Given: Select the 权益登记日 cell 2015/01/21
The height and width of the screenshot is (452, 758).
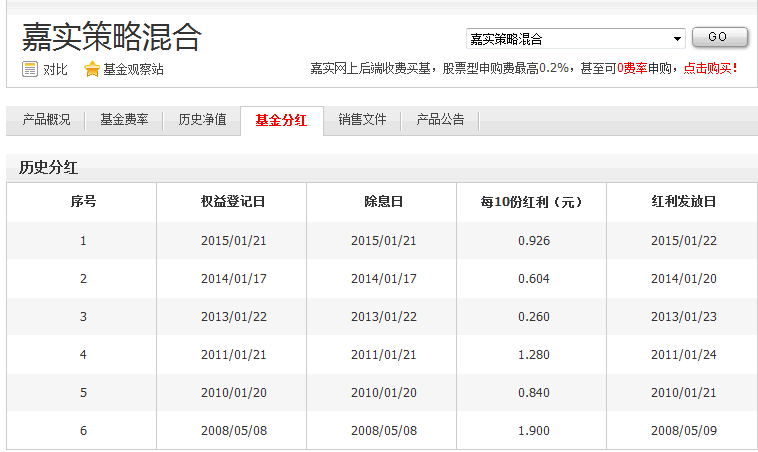Looking at the screenshot, I should coord(233,241).
